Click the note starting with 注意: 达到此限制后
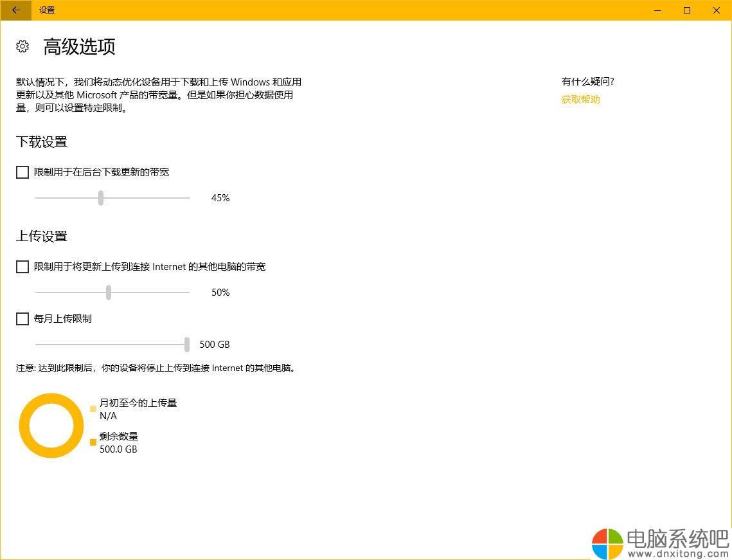The width and height of the screenshot is (732, 560). pos(157,368)
